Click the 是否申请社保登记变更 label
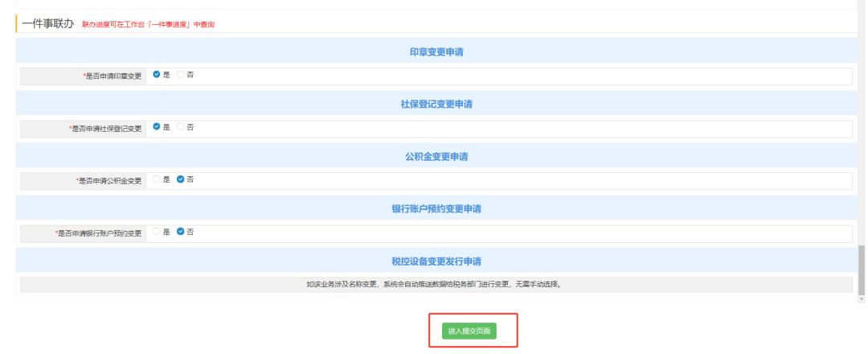This screenshot has width=868, height=354. pyautogui.click(x=105, y=129)
